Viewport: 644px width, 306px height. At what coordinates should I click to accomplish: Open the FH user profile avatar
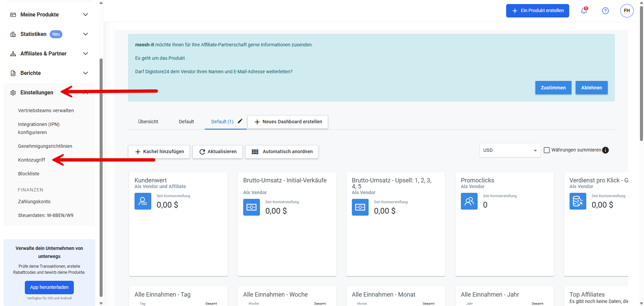[627, 11]
